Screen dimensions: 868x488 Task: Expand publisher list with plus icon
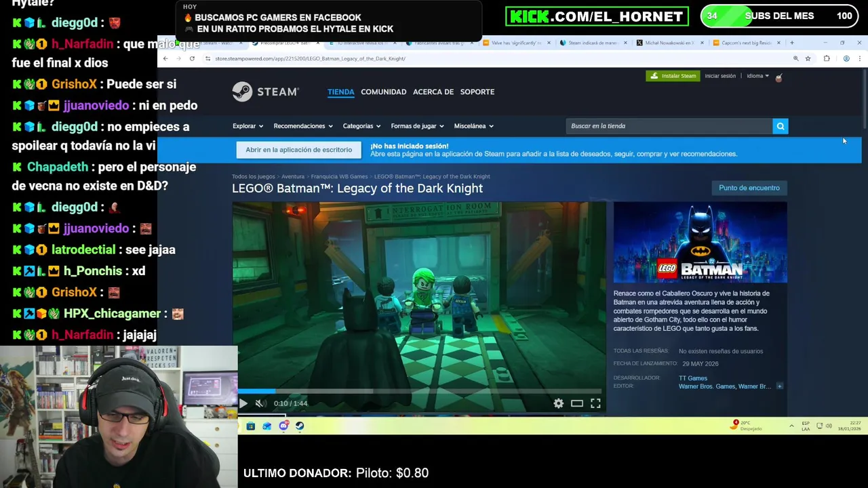(x=779, y=386)
